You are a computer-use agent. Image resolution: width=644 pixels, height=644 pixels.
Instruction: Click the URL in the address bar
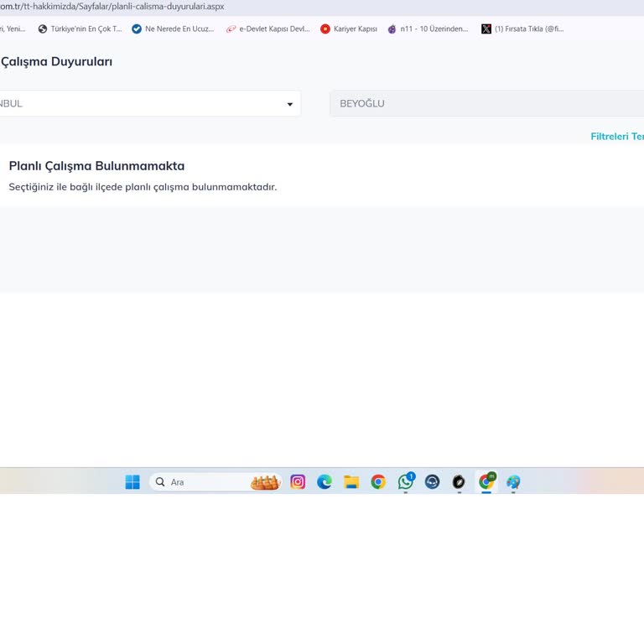click(x=112, y=7)
